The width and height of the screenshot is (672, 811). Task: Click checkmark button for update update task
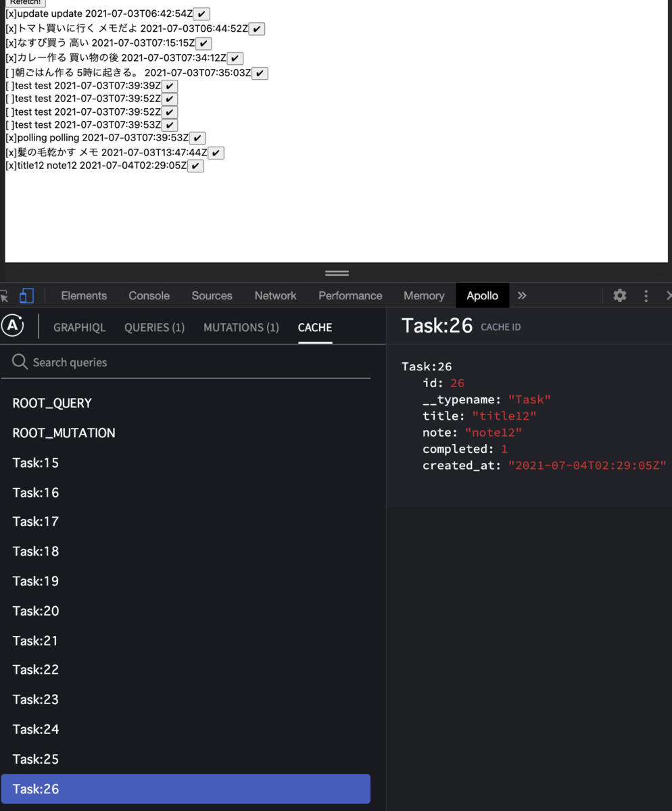(x=201, y=14)
